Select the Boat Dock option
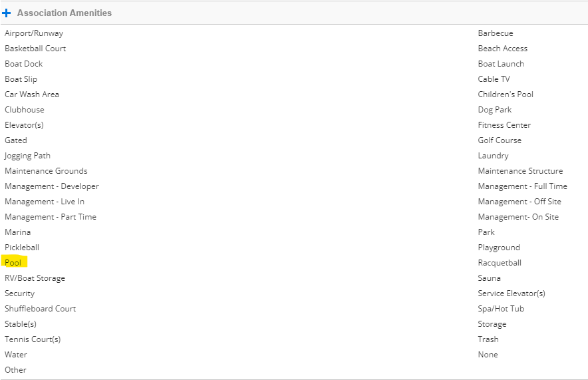Viewport: 588px width, 380px height. (x=24, y=64)
